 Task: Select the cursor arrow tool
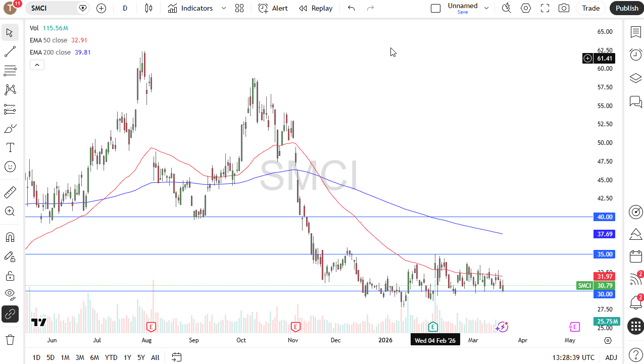tap(10, 33)
